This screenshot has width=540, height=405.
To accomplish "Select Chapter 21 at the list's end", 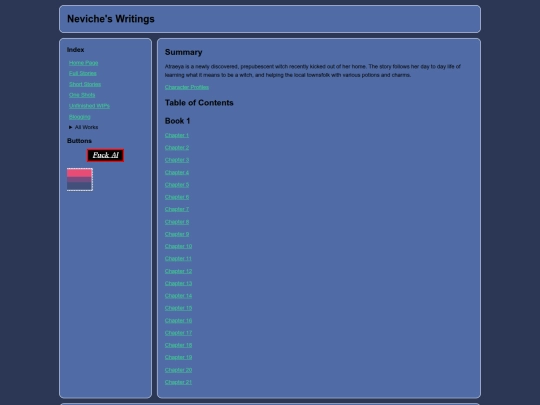I will (x=178, y=382).
